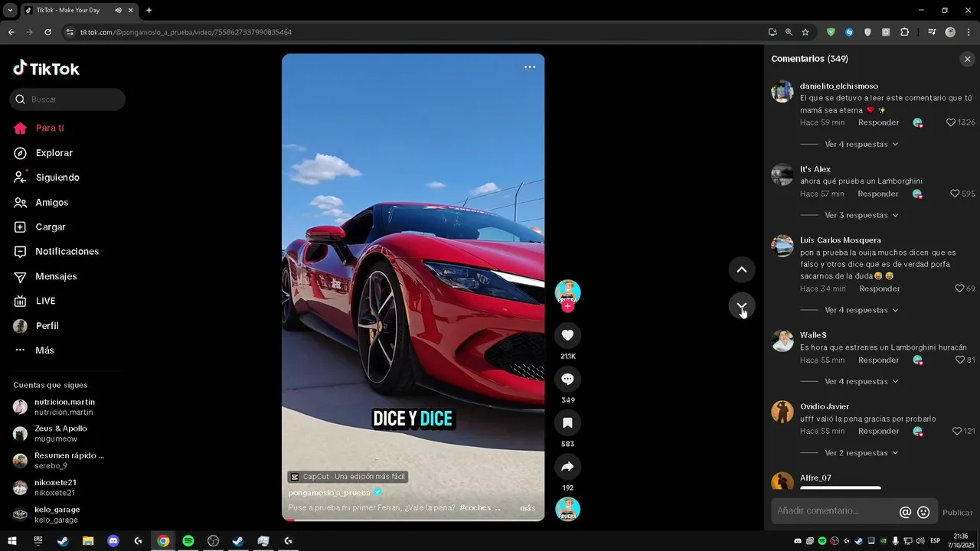The image size is (980, 551).
Task: Open File Explorer from the taskbar
Action: 88,541
